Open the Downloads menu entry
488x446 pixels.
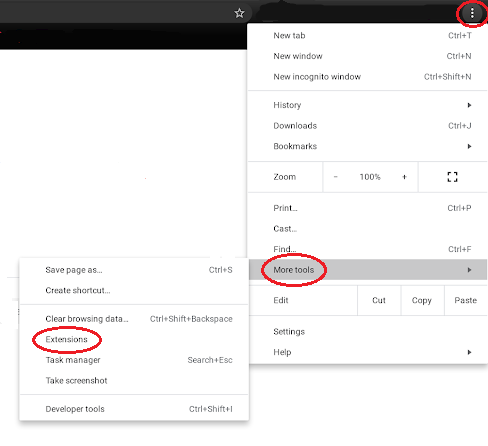[367, 126]
